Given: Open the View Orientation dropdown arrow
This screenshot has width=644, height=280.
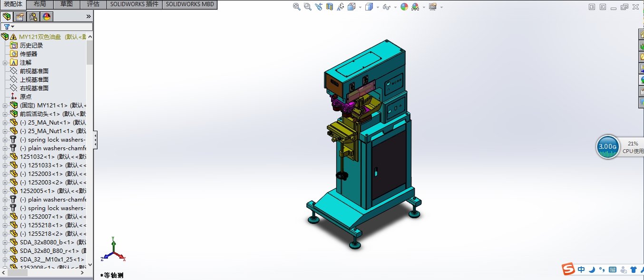Looking at the screenshot, I should point(360,7).
